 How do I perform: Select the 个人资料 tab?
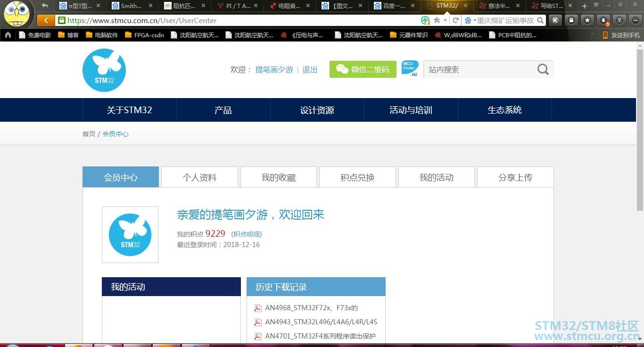point(199,177)
